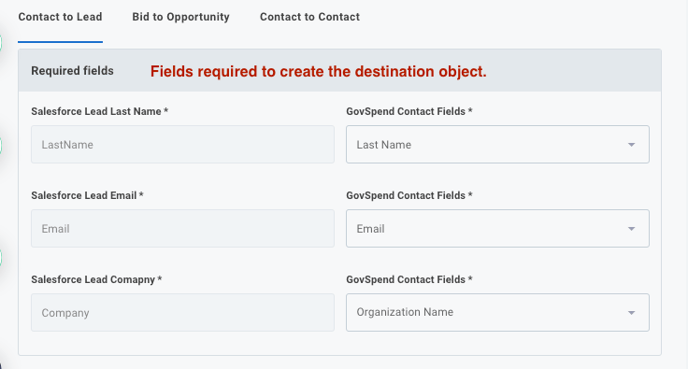The height and width of the screenshot is (369, 688).
Task: Click the caret arrow in Email dropdown
Action: tap(631, 229)
